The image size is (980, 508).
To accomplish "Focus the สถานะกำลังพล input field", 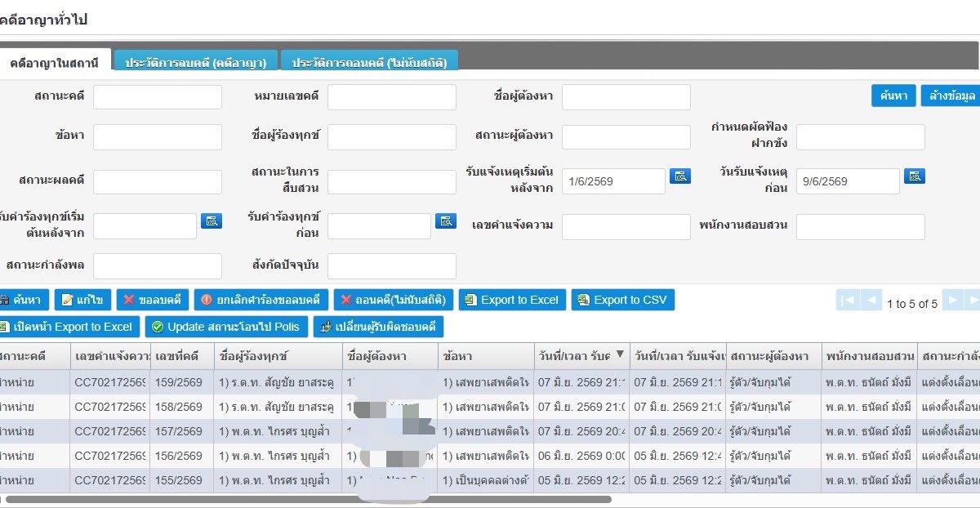I will (158, 265).
